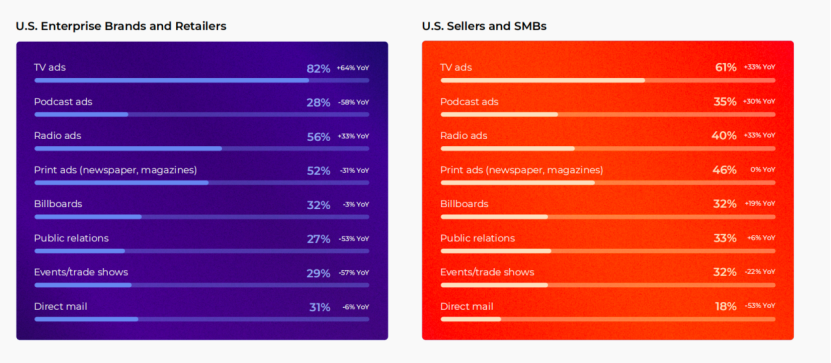Click the SMB Radio ads 40% bar
This screenshot has width=831, height=363.
(x=608, y=148)
